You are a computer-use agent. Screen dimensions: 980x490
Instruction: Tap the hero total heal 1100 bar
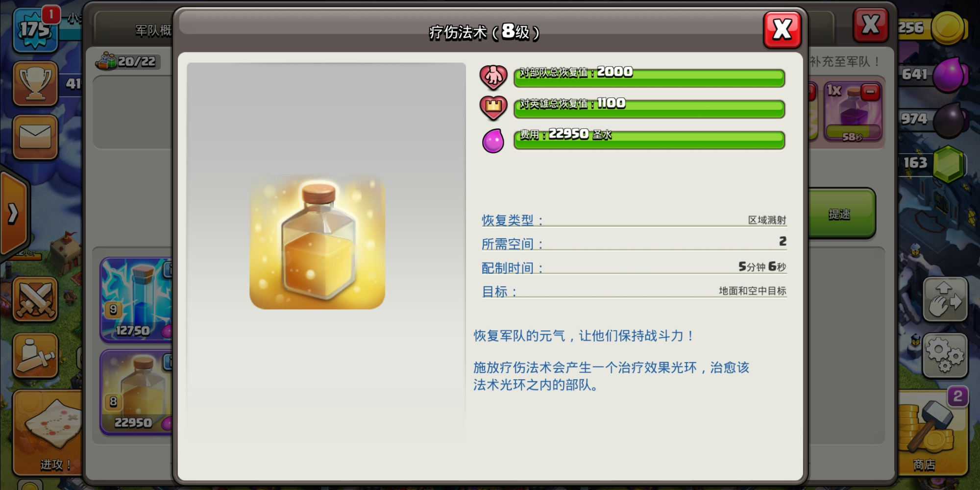point(649,108)
